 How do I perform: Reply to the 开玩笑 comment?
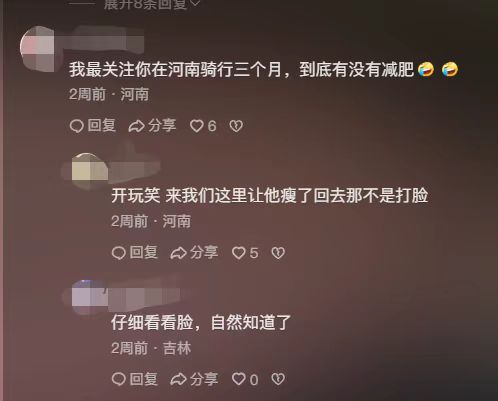tap(135, 253)
